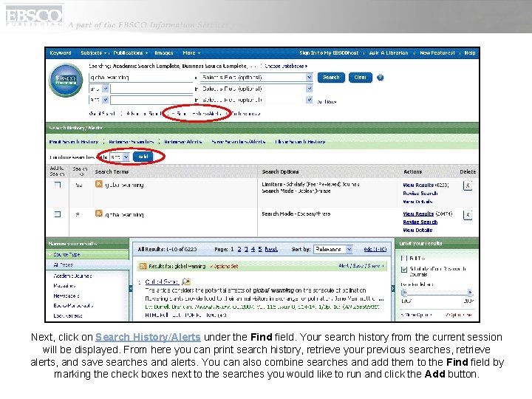The height and width of the screenshot is (399, 532).
Task: Click the Choose Databases link
Action: (x=286, y=66)
